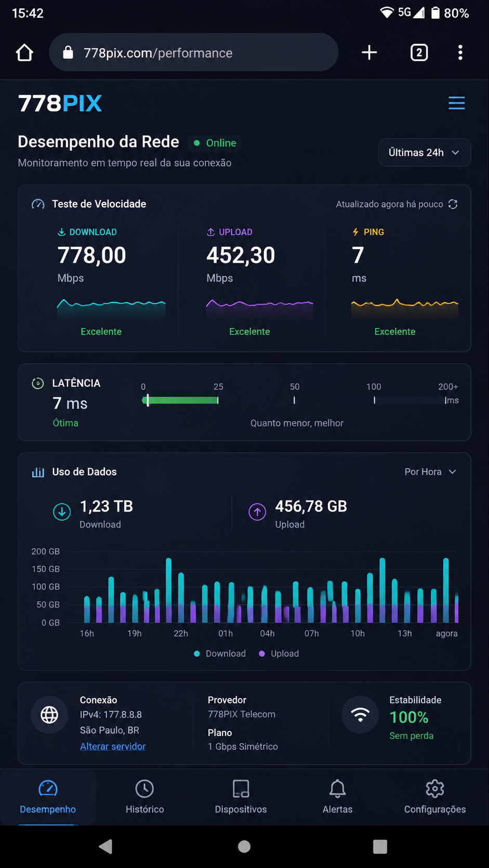Open the tab switcher showing 2 tabs
The height and width of the screenshot is (868, 489).
(x=419, y=52)
